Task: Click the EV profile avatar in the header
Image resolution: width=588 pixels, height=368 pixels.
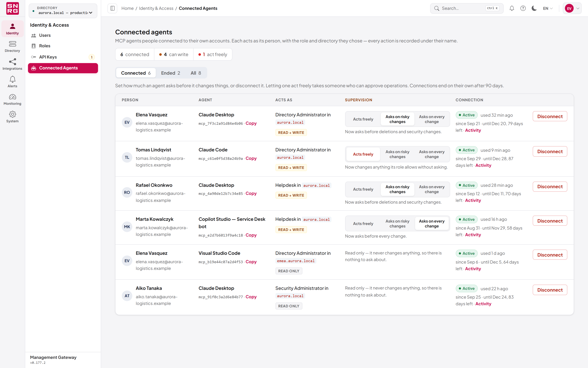Action: 569,8
